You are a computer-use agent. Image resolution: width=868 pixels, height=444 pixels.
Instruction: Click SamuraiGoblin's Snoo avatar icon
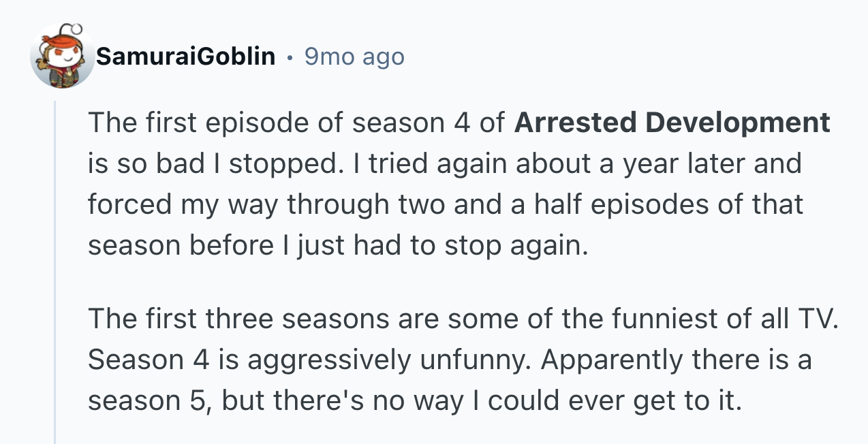pos(62,56)
